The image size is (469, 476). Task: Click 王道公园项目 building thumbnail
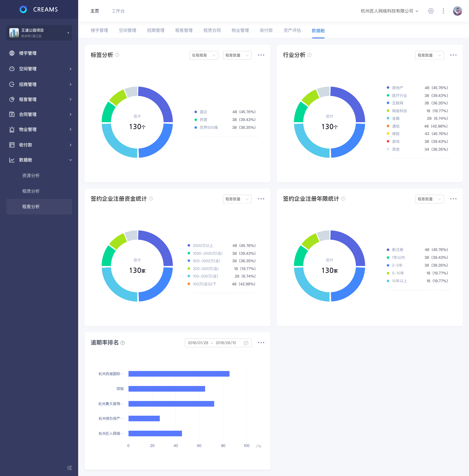tap(14, 33)
